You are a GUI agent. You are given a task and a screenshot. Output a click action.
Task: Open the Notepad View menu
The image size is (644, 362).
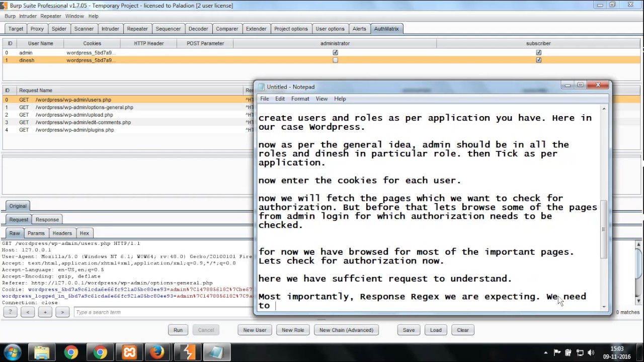coord(321,99)
